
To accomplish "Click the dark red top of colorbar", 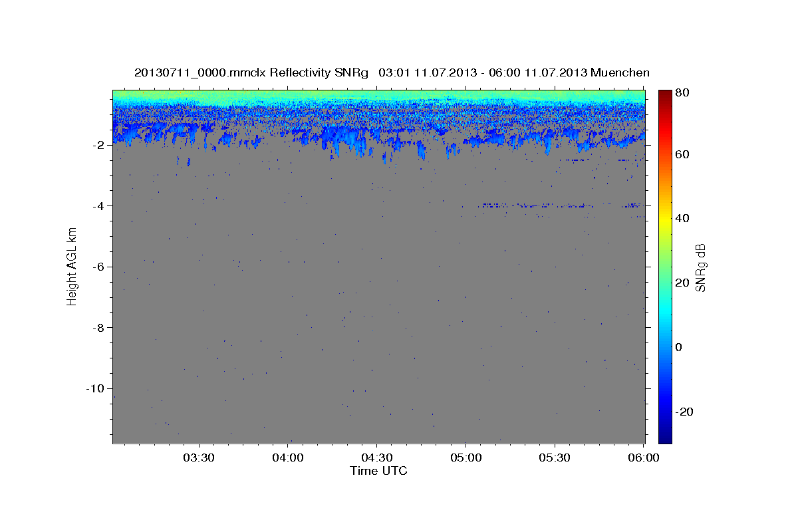I will pos(665,96).
